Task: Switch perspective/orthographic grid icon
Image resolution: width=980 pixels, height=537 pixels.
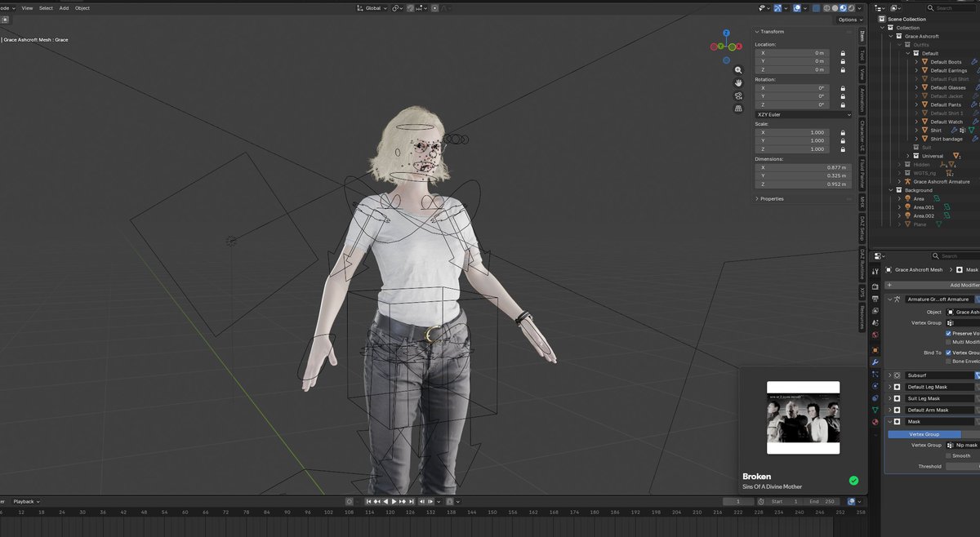Action: point(738,108)
